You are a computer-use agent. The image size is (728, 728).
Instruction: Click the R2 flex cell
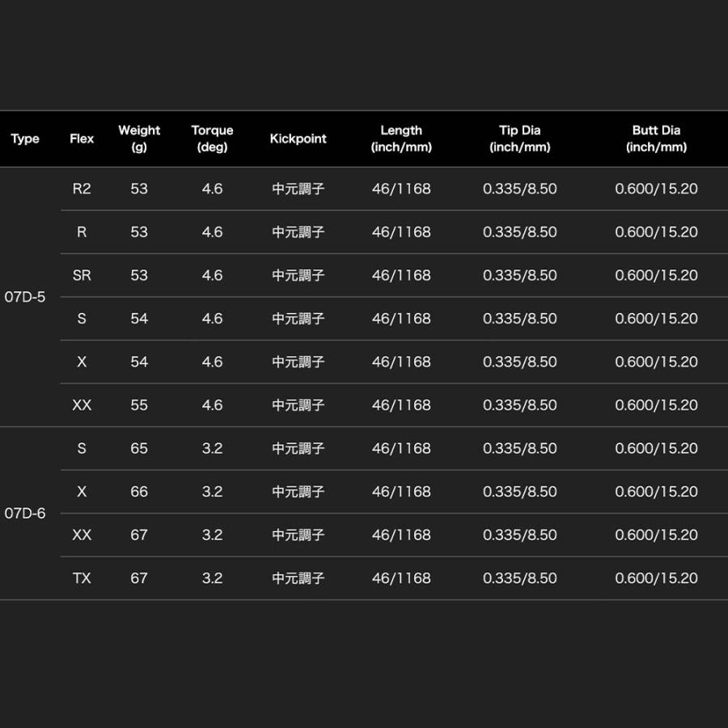pos(82,188)
